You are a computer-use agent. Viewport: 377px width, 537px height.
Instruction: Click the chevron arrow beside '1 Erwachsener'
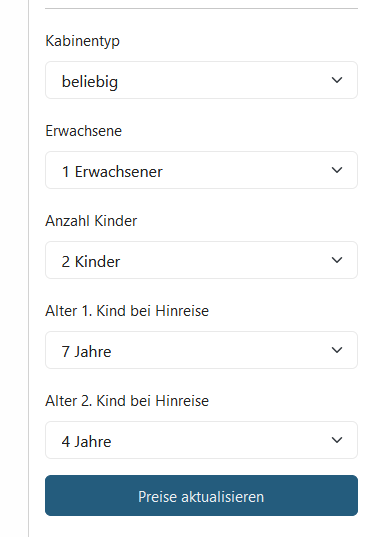click(337, 170)
